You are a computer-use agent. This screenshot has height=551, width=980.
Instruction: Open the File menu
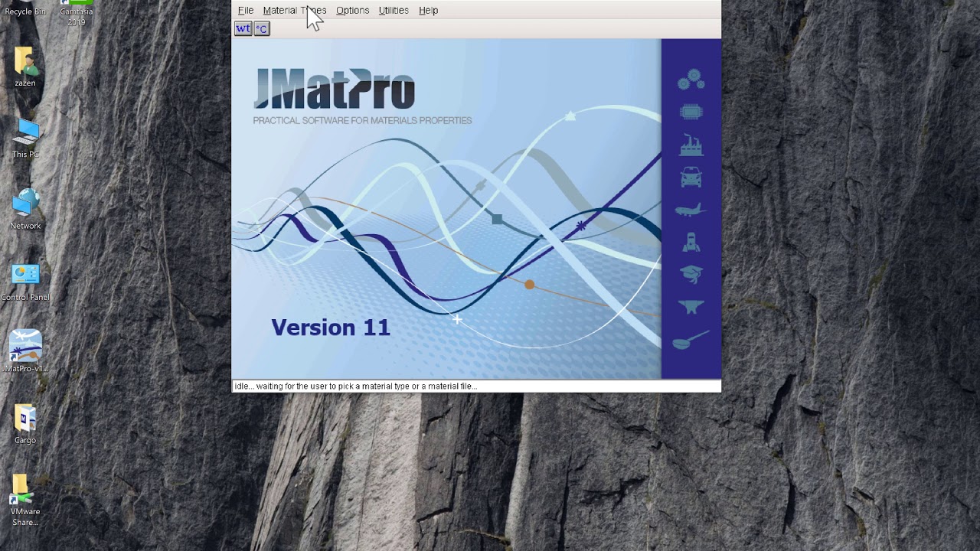(246, 10)
